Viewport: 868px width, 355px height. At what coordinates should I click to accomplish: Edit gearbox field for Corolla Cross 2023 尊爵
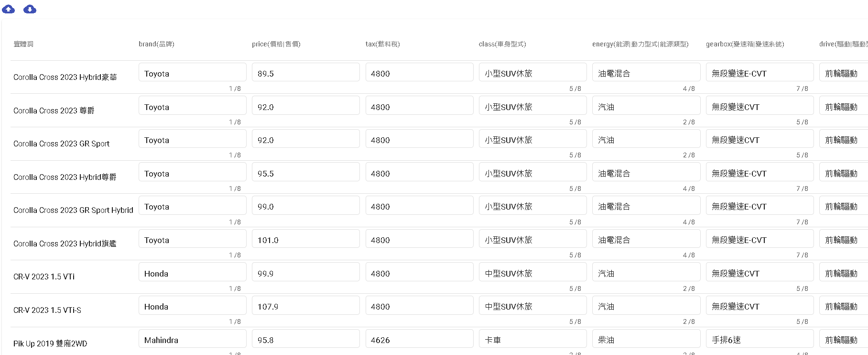[x=760, y=105]
